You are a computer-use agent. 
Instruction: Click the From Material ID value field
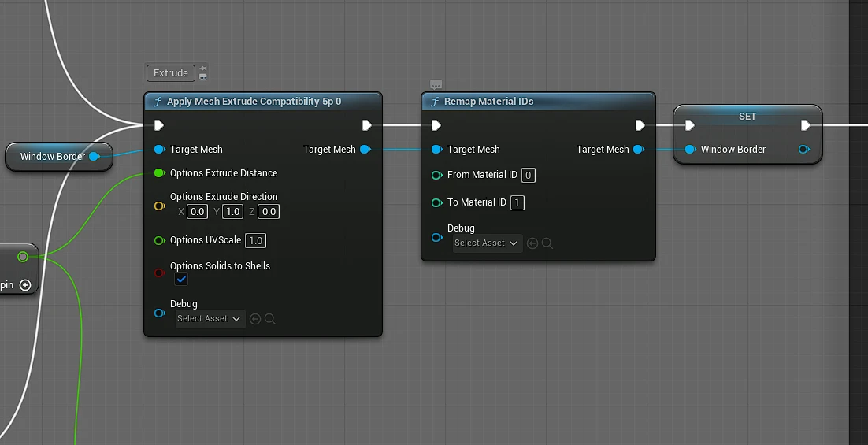[528, 175]
